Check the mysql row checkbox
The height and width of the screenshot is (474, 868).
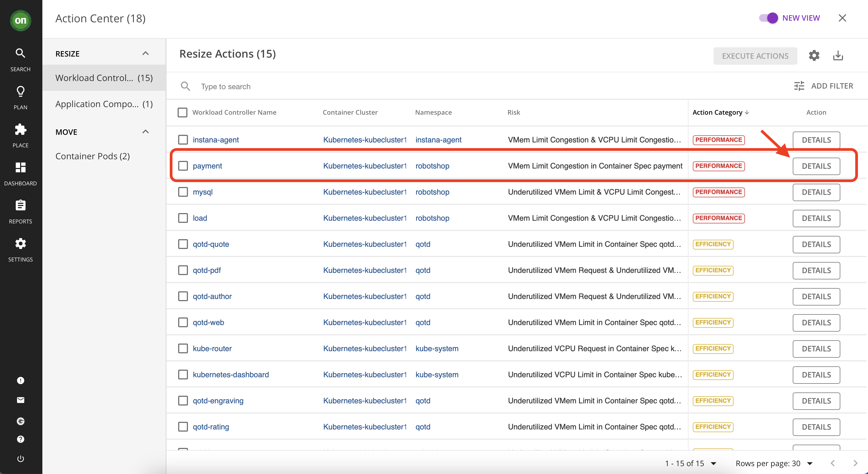[x=183, y=192]
